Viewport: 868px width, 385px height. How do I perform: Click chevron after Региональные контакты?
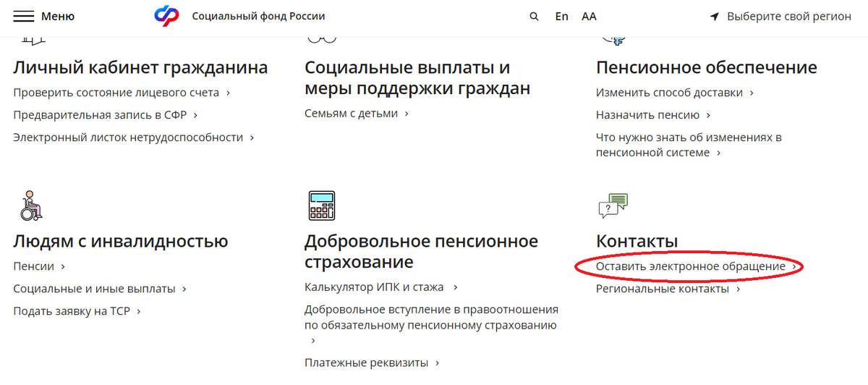tap(738, 289)
